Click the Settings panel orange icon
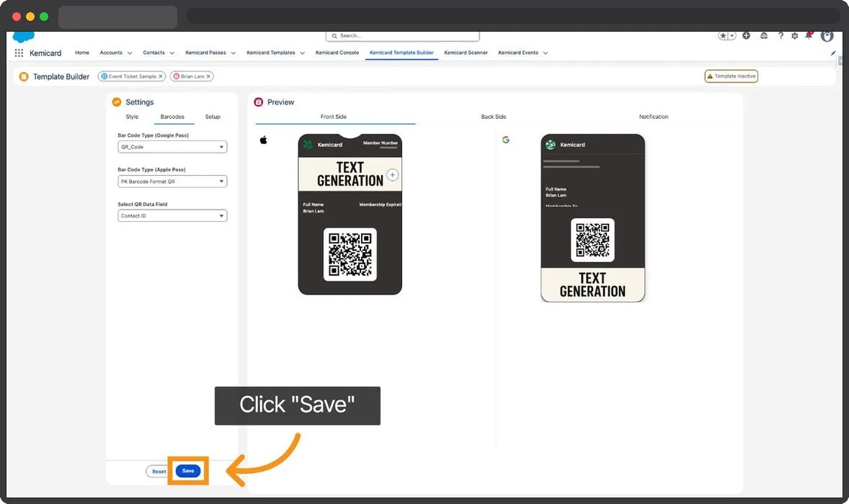This screenshot has width=849, height=504. 117,102
